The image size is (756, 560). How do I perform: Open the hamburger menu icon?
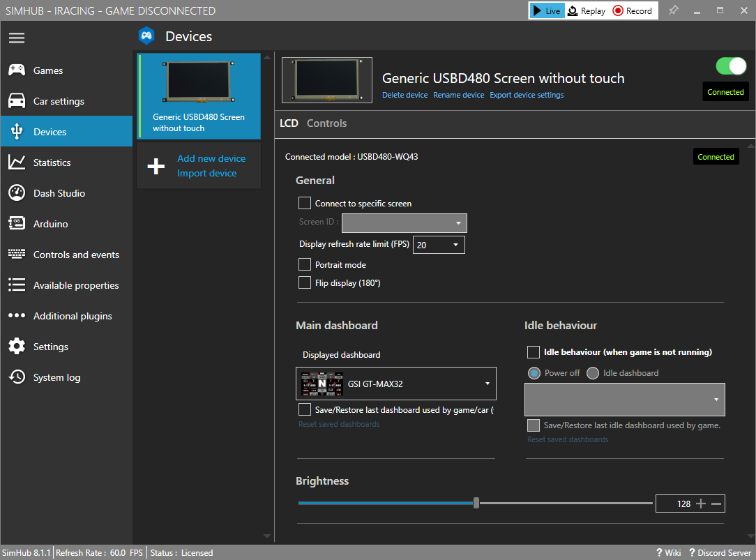pos(17,38)
